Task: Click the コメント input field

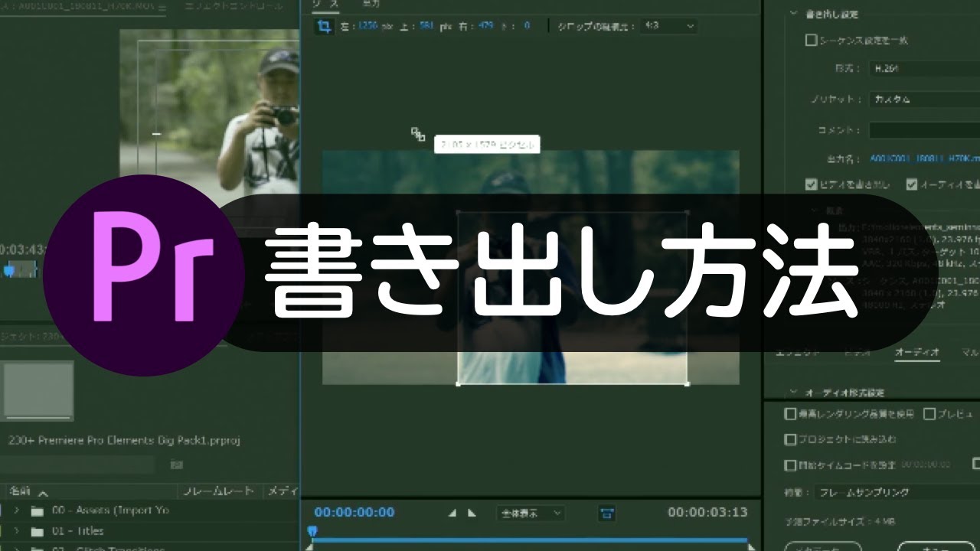Action: (924, 130)
